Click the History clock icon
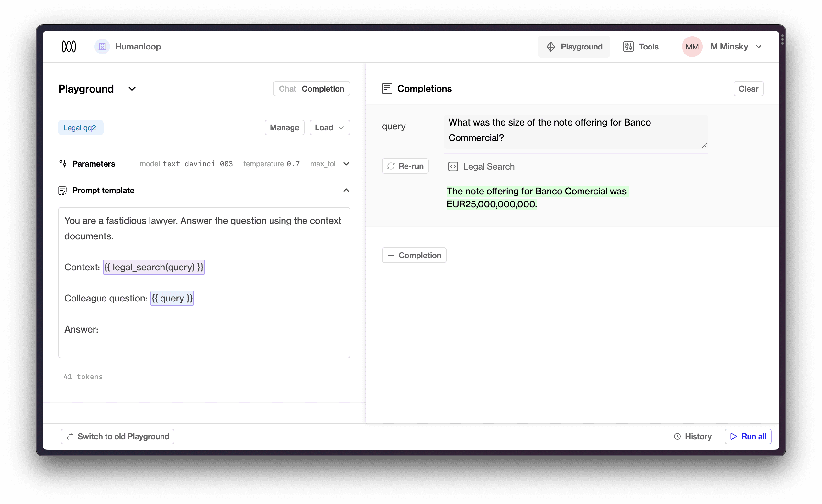The width and height of the screenshot is (822, 504). point(677,436)
